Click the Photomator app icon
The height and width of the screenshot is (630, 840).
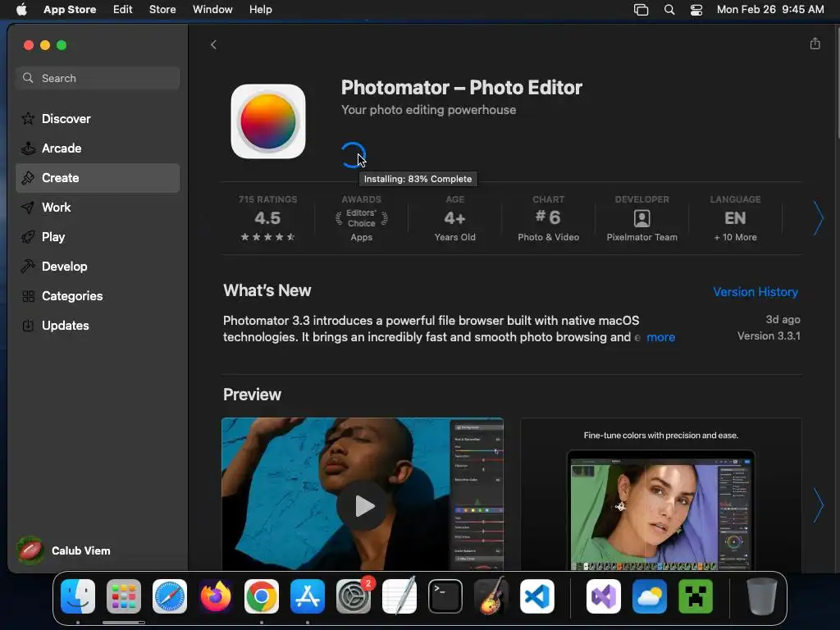coord(268,121)
